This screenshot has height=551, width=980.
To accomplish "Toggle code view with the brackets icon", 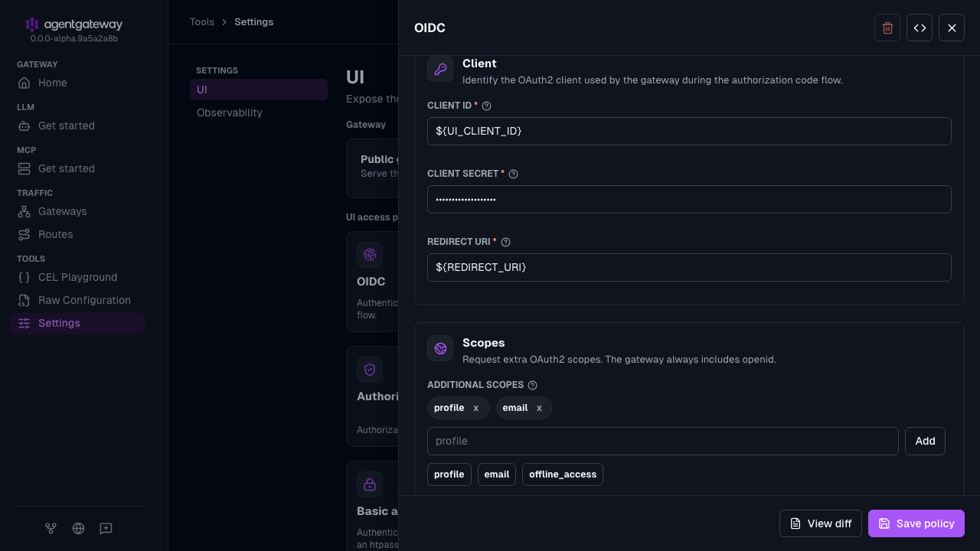I will pos(920,28).
